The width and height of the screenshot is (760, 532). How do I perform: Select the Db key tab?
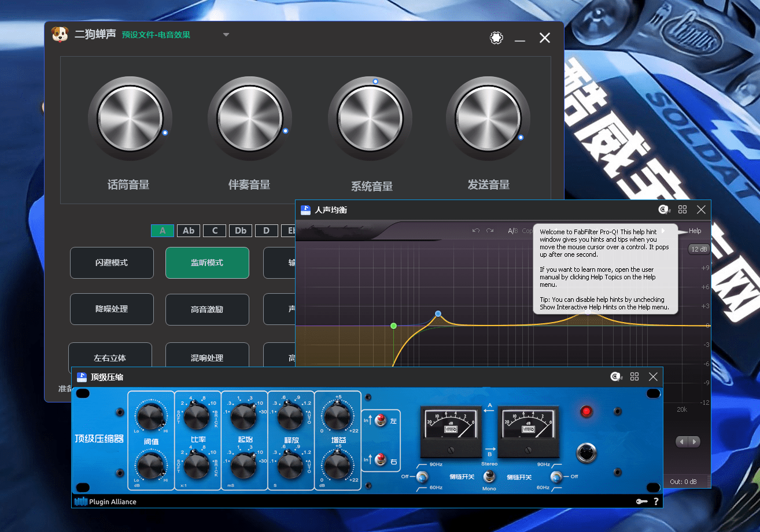coord(241,231)
